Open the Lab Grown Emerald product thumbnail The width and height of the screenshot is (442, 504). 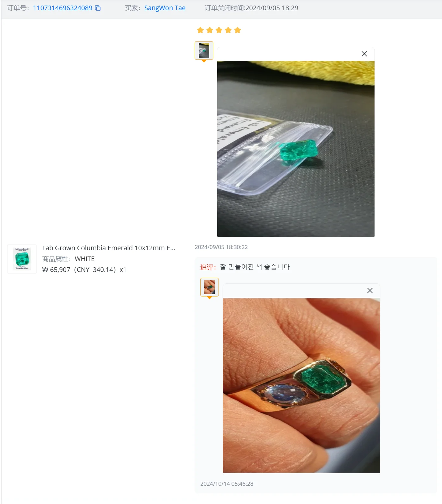[x=22, y=259]
